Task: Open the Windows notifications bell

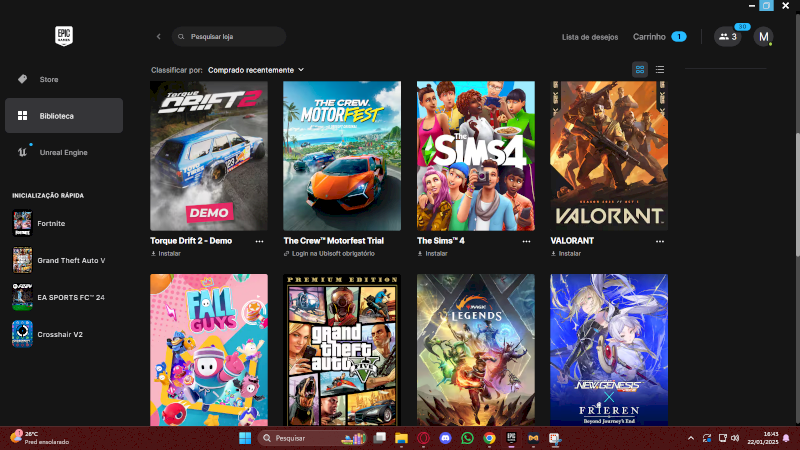Action: pos(786,438)
